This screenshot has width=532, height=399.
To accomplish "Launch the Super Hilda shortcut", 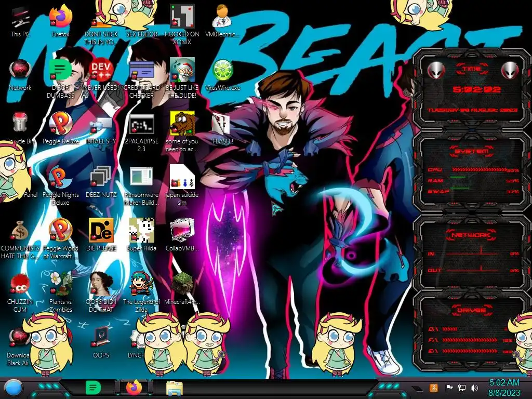I will pyautogui.click(x=141, y=231).
